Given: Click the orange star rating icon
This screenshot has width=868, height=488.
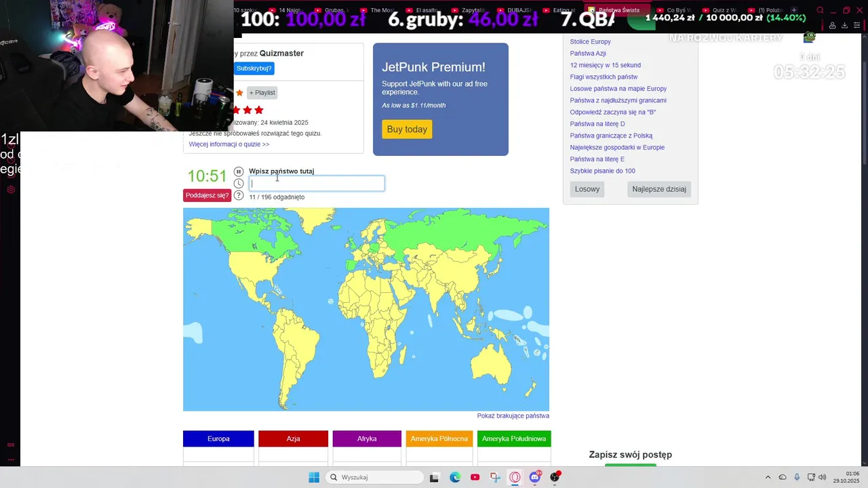Looking at the screenshot, I should (239, 93).
